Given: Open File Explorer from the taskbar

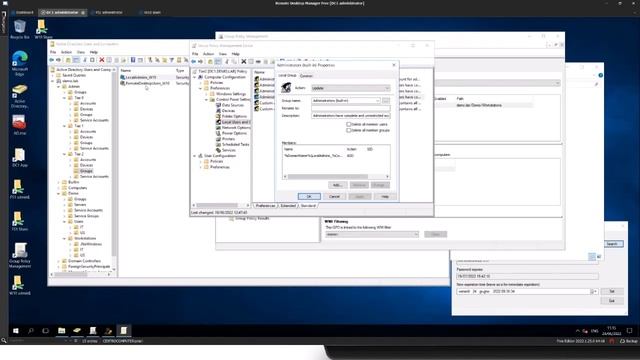Looking at the screenshot, I should click(62, 331).
